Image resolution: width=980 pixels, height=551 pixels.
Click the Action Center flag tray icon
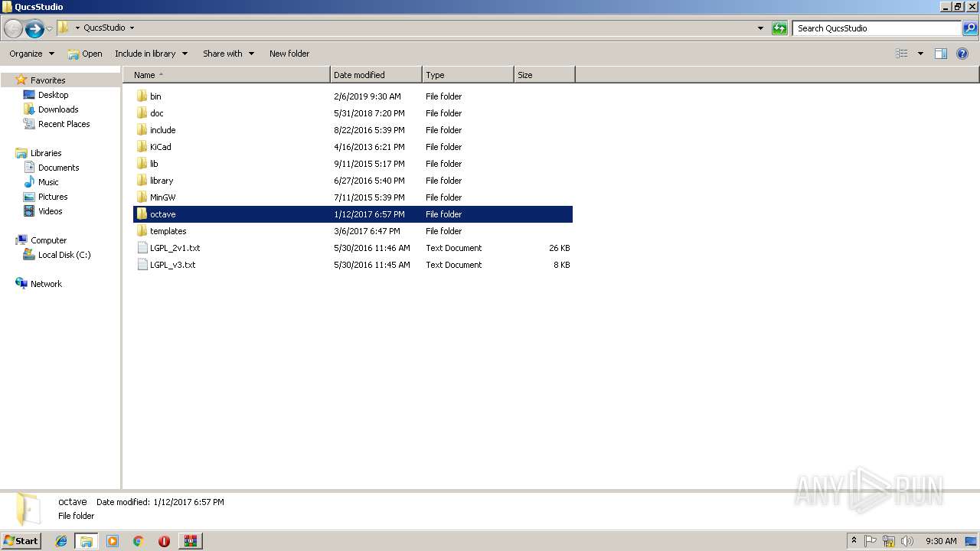point(871,541)
